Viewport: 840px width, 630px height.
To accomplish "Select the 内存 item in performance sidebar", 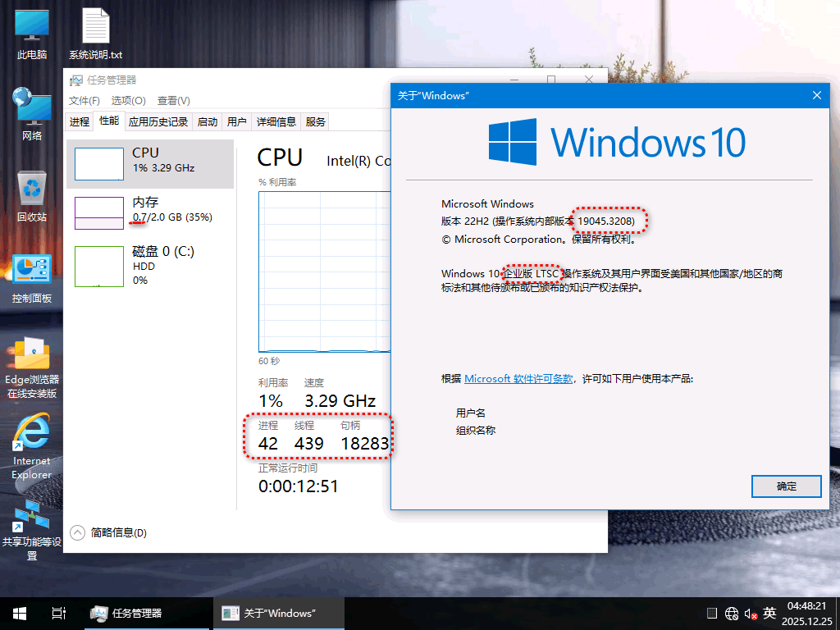I will 150,212.
